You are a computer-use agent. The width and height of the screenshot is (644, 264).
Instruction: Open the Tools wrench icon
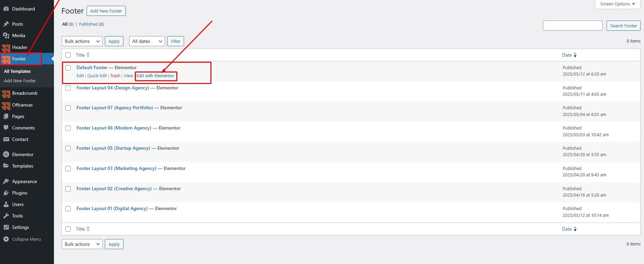click(x=6, y=216)
